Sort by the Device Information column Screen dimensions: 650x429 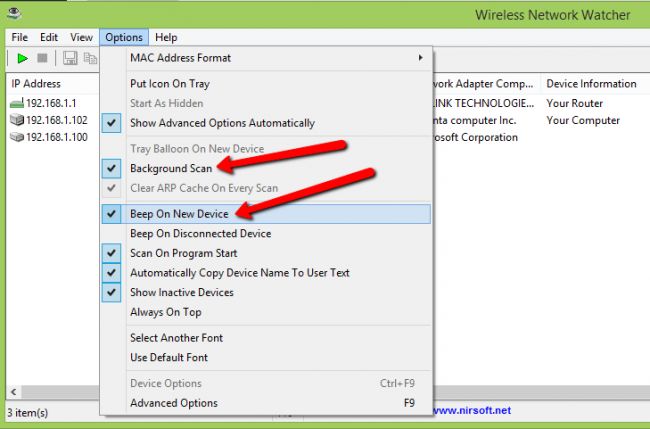pos(595,84)
